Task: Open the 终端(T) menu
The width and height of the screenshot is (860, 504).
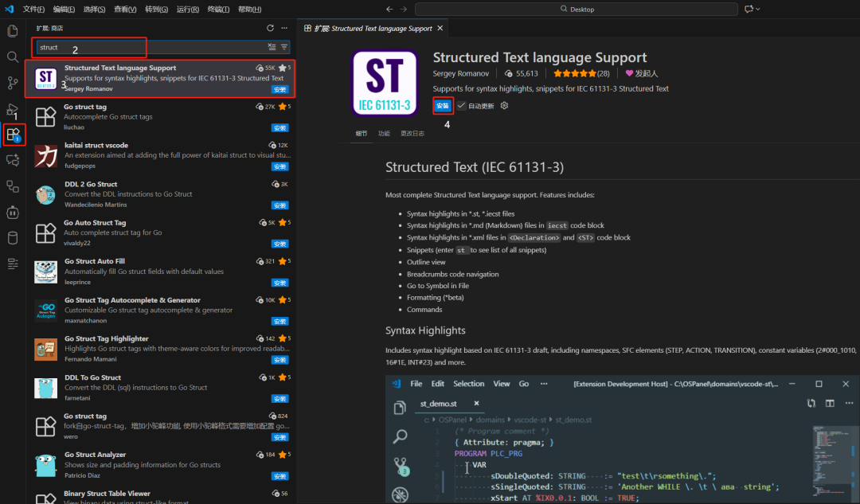Action: (218, 9)
